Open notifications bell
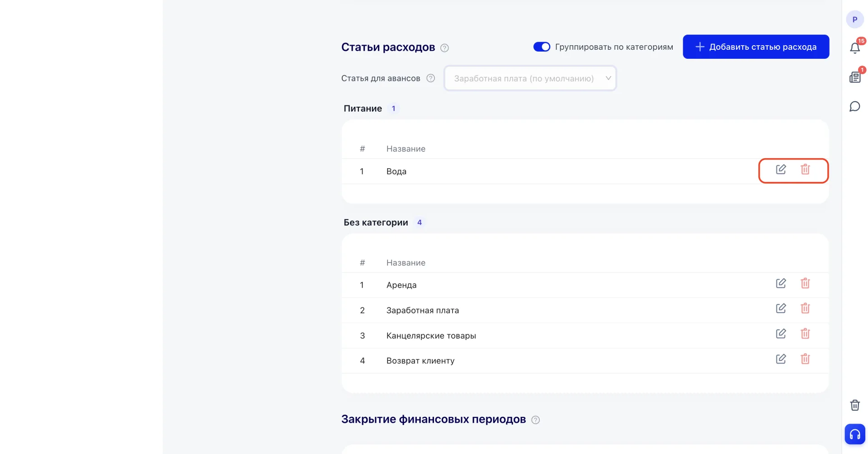This screenshot has height=454, width=868. (855, 47)
